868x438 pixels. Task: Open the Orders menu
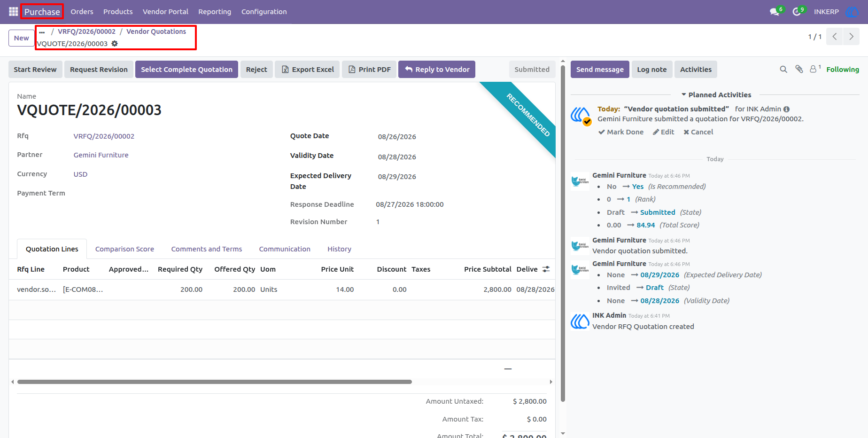(82, 12)
